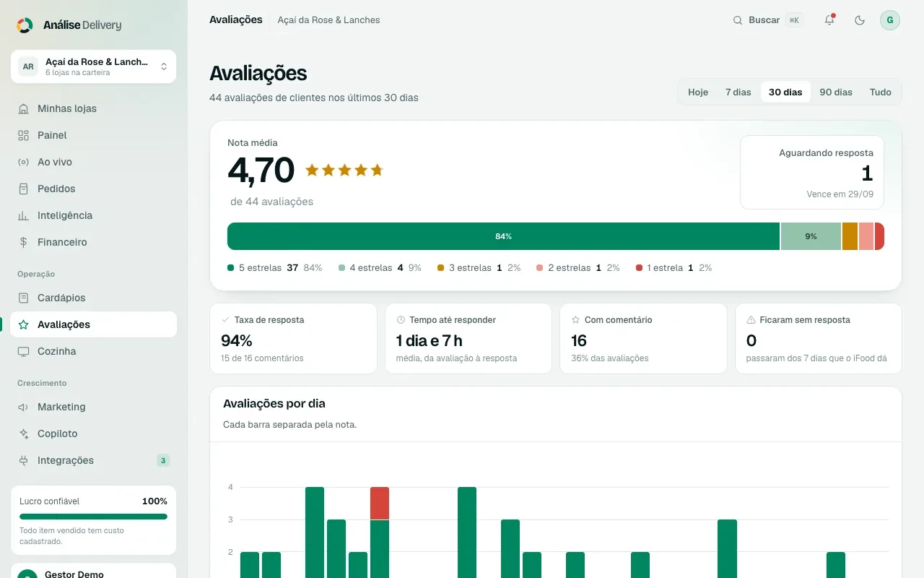The image size is (924, 578).
Task: Click the Cozinha monitor icon
Action: pyautogui.click(x=23, y=351)
